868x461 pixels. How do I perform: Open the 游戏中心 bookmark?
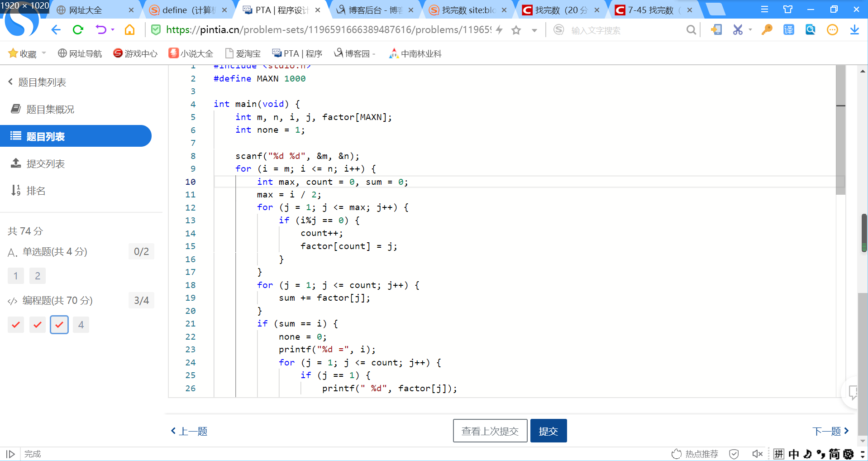tap(135, 53)
